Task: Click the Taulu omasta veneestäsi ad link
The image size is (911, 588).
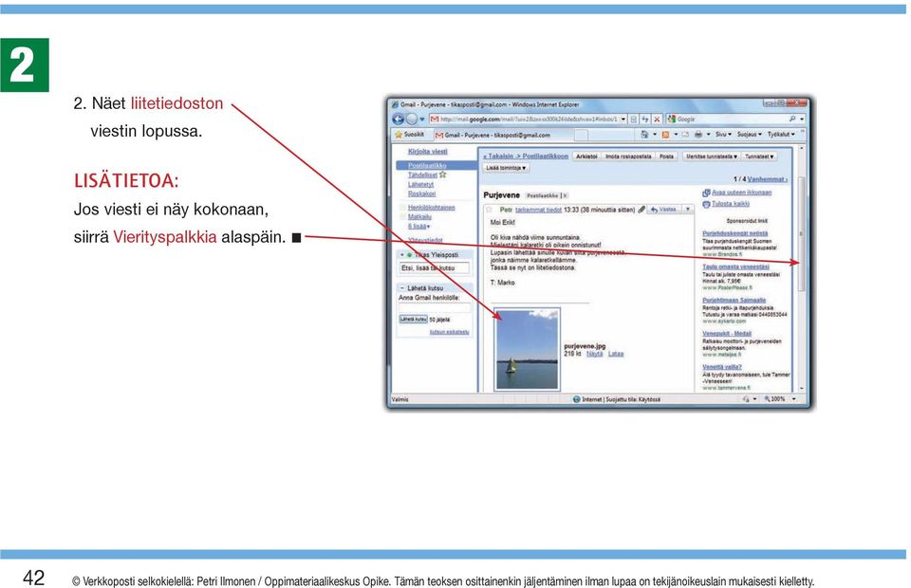Action: pyautogui.click(x=735, y=267)
